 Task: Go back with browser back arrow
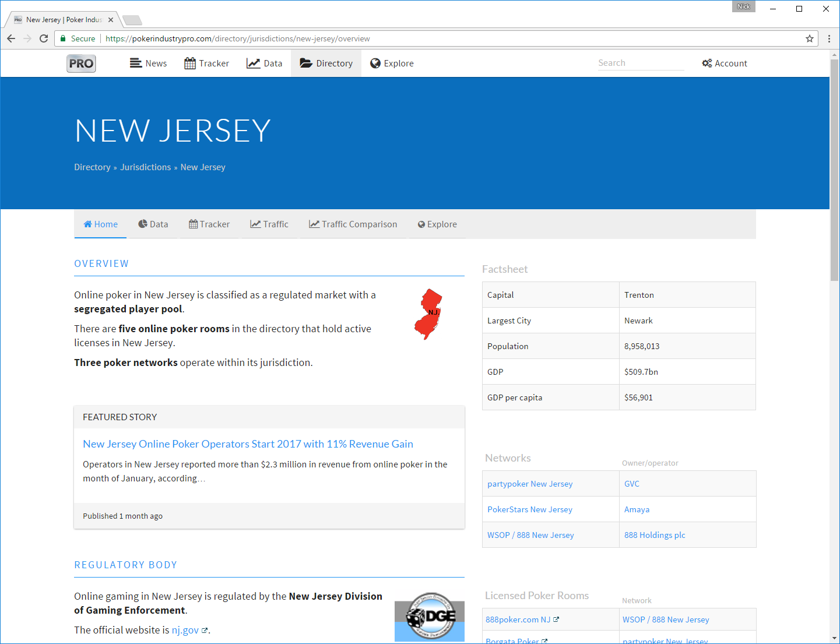pyautogui.click(x=11, y=38)
